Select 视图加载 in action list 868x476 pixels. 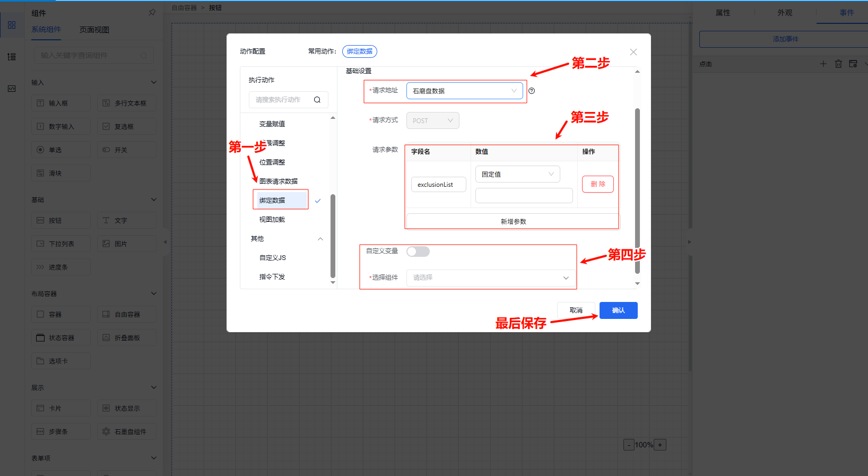coord(272,219)
